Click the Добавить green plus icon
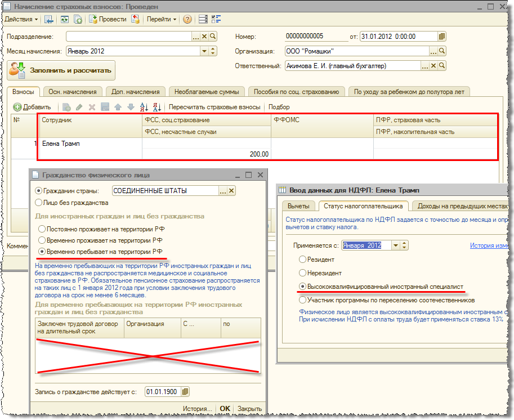 (x=17, y=107)
